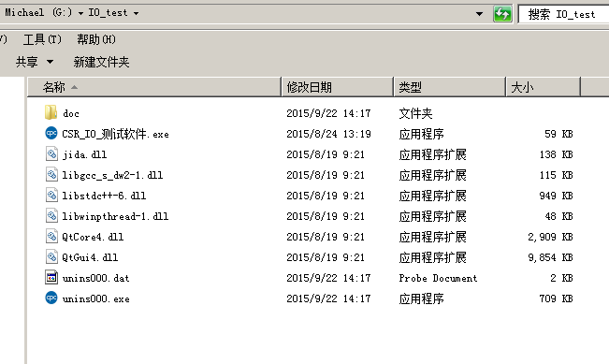
Task: Select file unins000.dat
Action: (96, 278)
